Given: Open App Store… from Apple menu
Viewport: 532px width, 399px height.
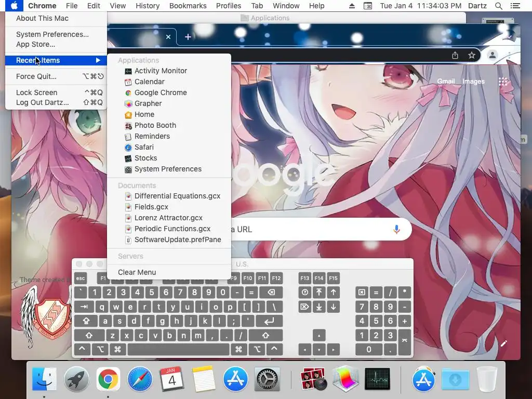Looking at the screenshot, I should point(56,44).
